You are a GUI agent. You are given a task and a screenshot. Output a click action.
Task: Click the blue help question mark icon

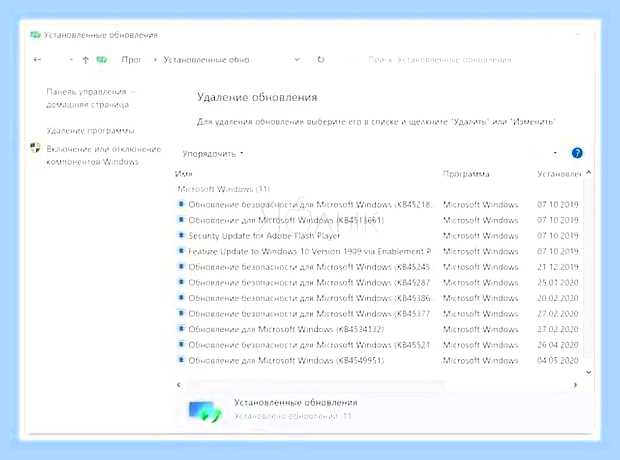click(577, 153)
